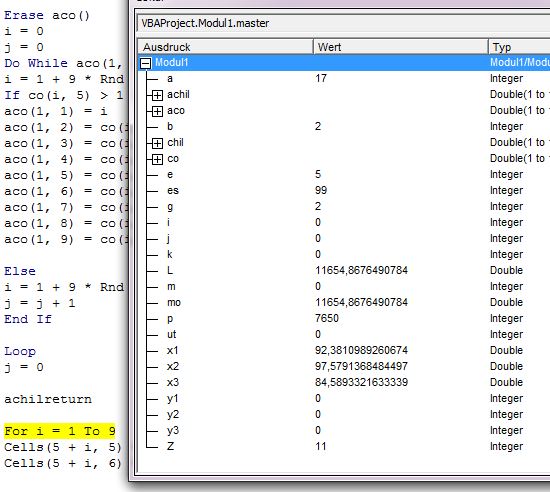Select variable y1 row
Viewport: 550px width, 492px height.
coord(344,399)
